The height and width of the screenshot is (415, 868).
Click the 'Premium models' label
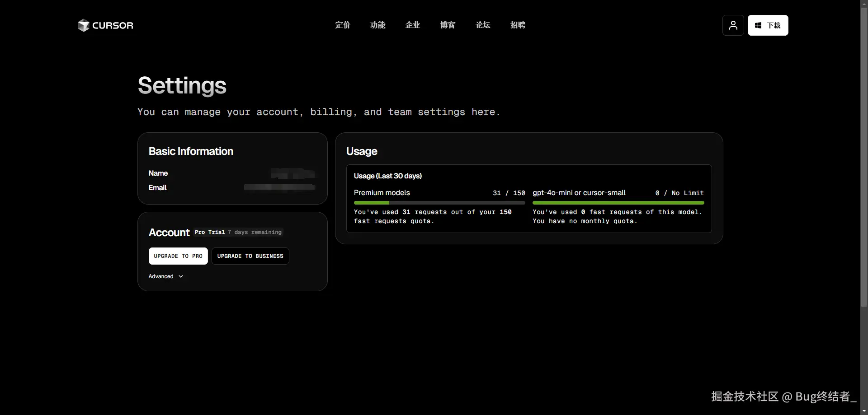[x=382, y=193]
